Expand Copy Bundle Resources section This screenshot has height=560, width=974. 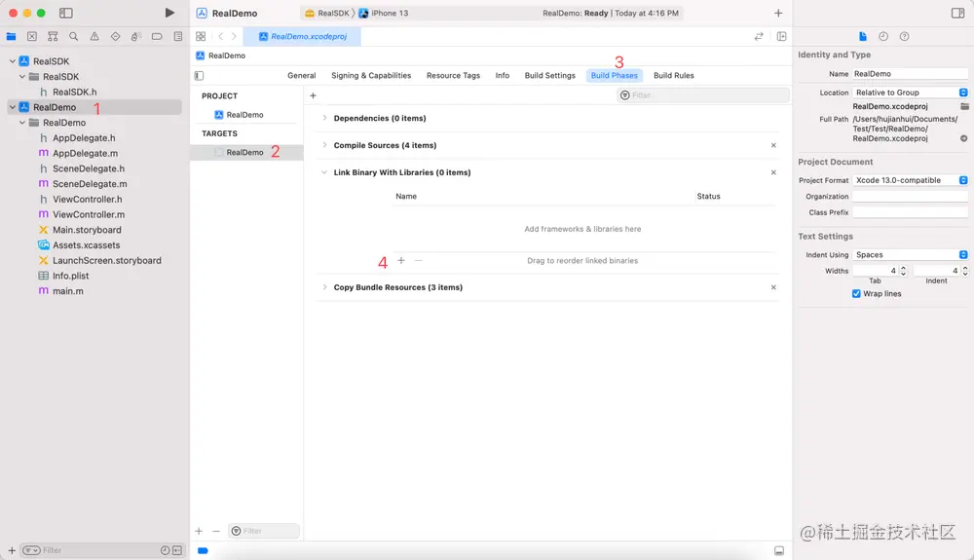click(x=324, y=287)
